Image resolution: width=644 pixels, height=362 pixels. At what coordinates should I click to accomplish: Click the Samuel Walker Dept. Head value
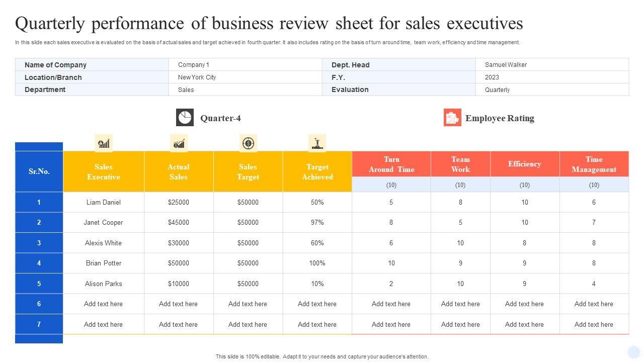pyautogui.click(x=506, y=65)
